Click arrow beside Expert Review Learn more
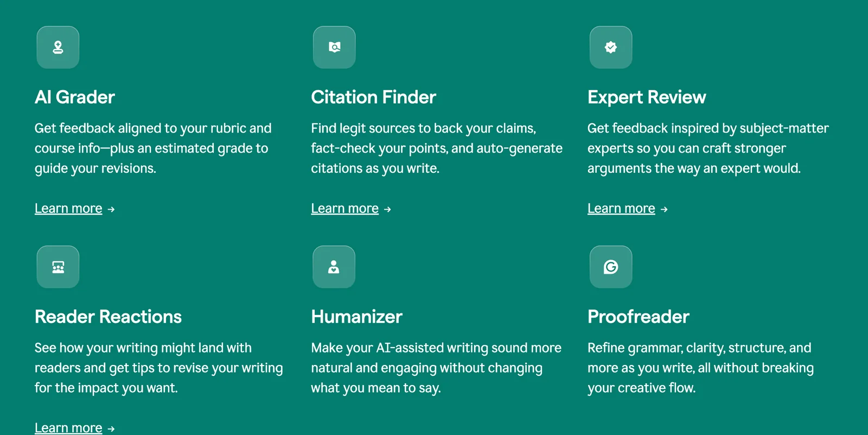 (664, 209)
